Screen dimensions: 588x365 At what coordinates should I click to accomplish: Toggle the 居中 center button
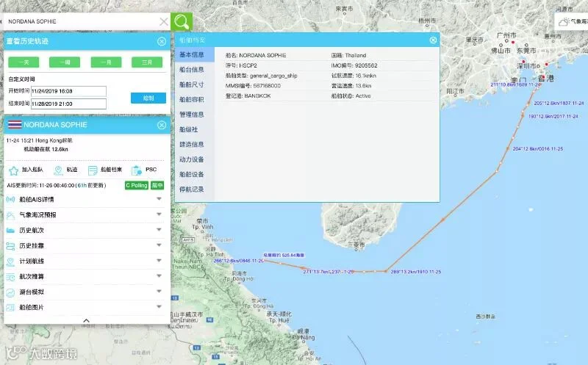pyautogui.click(x=157, y=185)
